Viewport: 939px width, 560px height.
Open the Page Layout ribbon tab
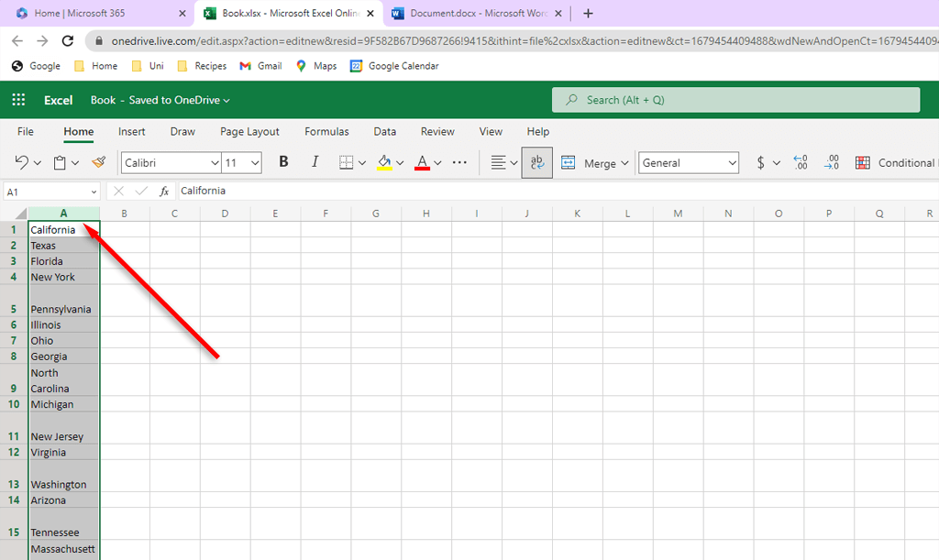point(249,131)
